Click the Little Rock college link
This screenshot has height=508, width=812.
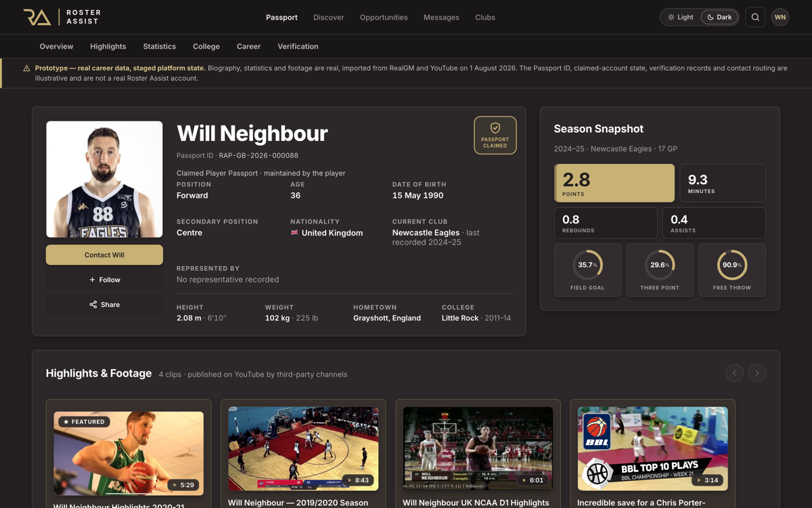point(460,318)
